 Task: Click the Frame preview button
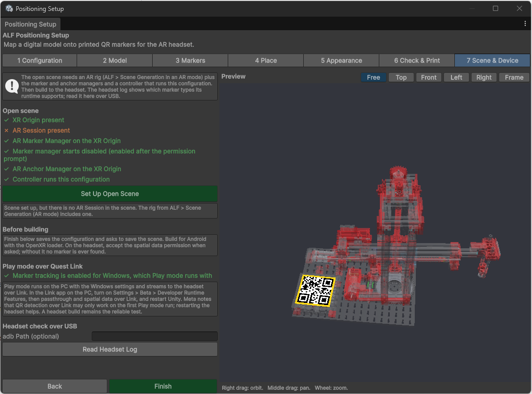coord(514,77)
